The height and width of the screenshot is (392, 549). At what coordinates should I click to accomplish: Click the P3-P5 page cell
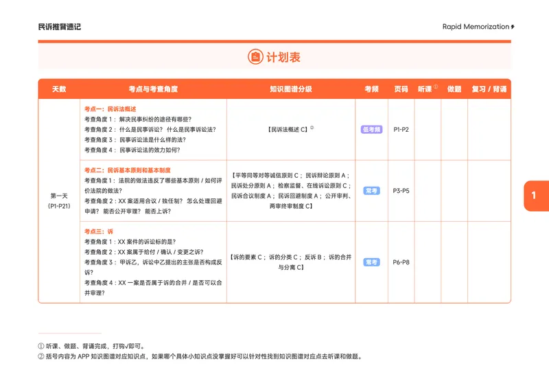[401, 191]
